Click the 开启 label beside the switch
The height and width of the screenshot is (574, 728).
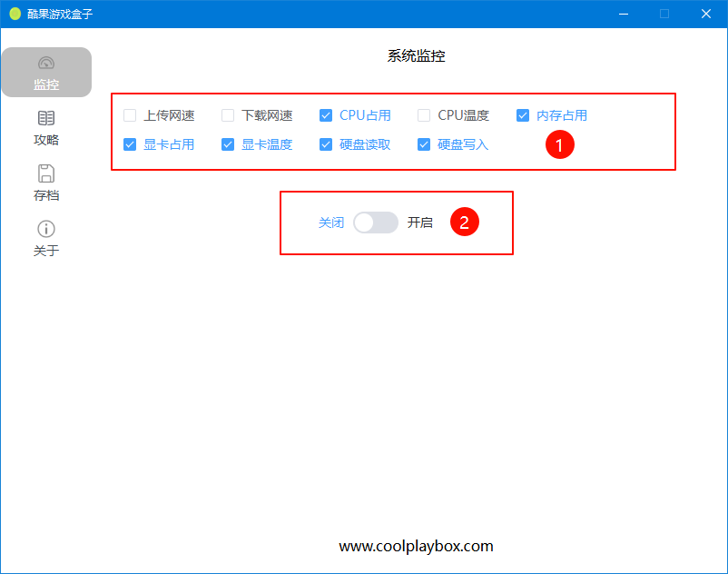420,223
